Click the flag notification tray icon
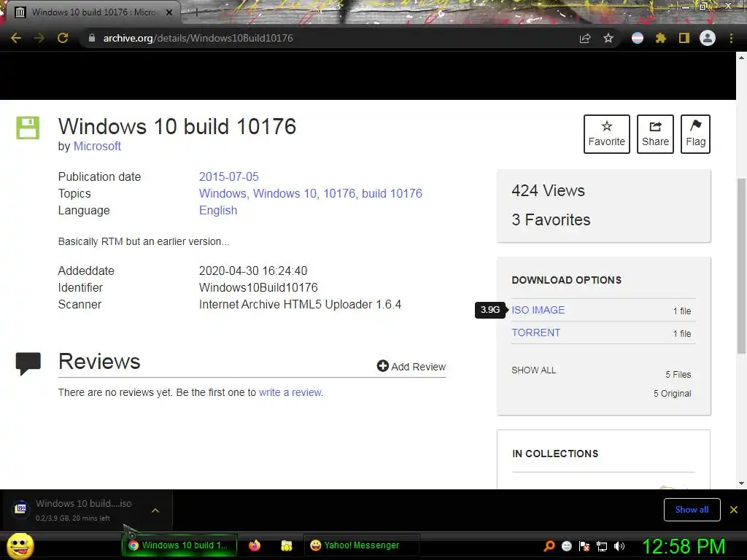Image resolution: width=747 pixels, height=560 pixels. tap(584, 546)
